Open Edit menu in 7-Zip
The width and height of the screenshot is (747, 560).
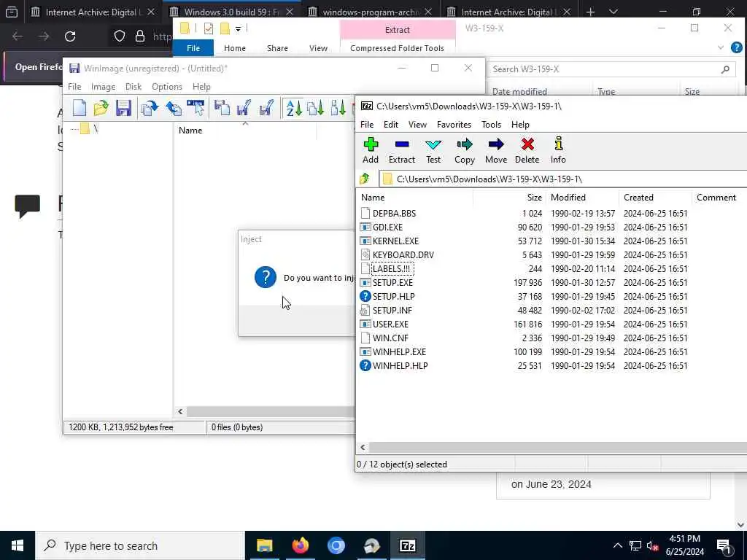pyautogui.click(x=391, y=124)
